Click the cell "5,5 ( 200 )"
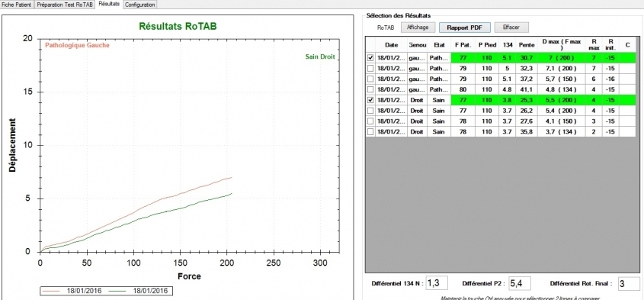Image resolution: width=644 pixels, height=300 pixels. (562, 99)
